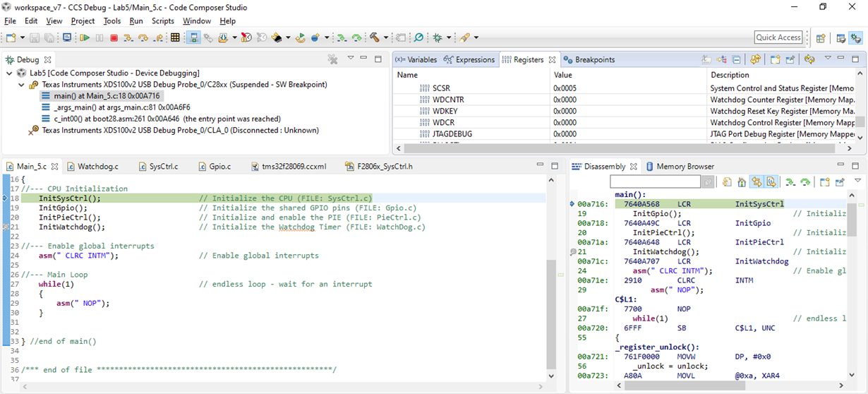This screenshot has width=868, height=394.
Task: Open the Scripts menu
Action: coord(162,21)
